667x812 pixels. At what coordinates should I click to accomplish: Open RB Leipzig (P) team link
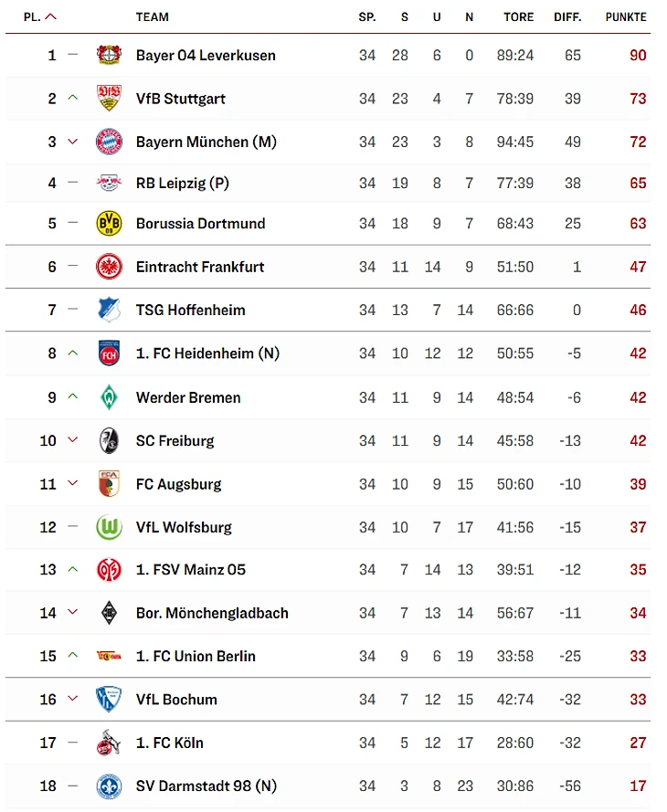pyautogui.click(x=182, y=184)
